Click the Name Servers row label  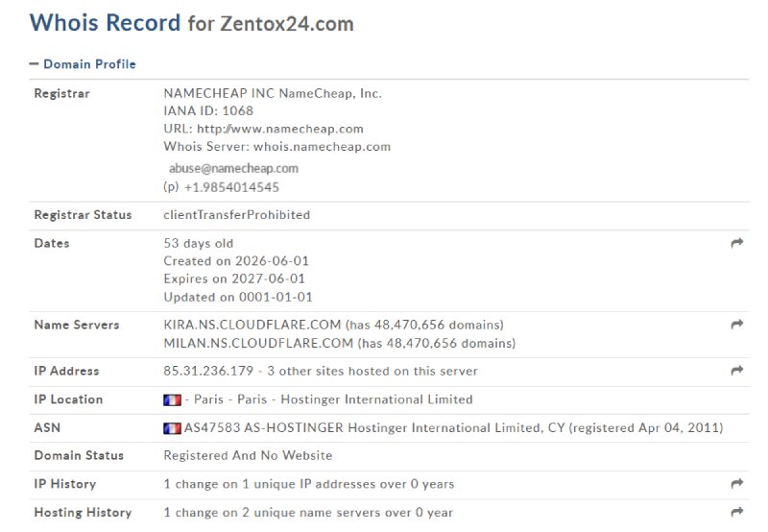[77, 325]
